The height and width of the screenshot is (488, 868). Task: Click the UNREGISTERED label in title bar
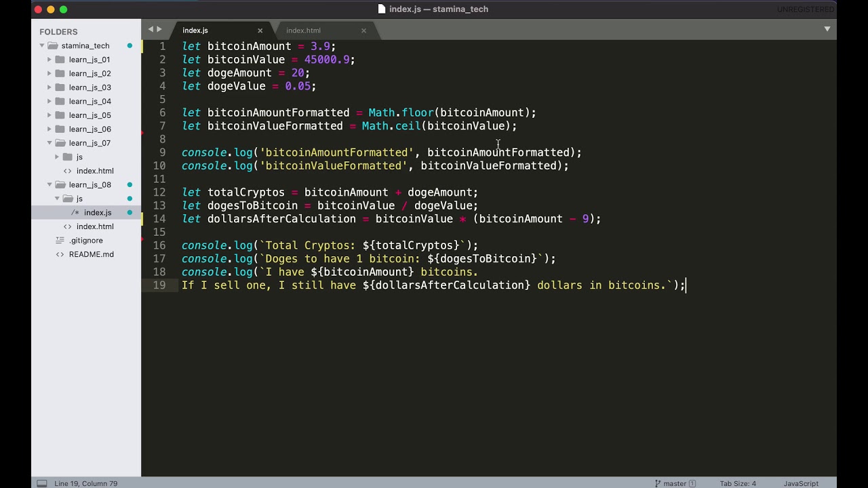(806, 9)
